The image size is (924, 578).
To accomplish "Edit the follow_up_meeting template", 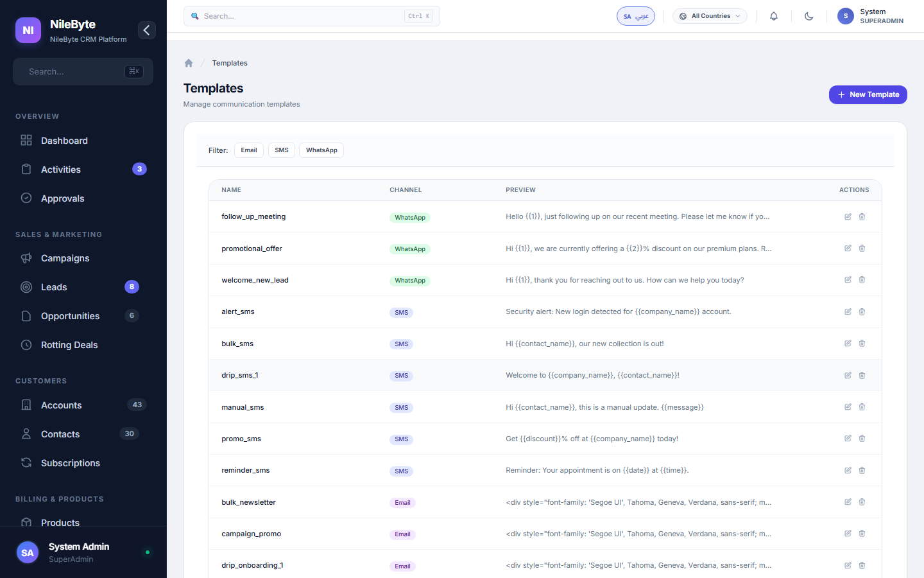I will [848, 217].
